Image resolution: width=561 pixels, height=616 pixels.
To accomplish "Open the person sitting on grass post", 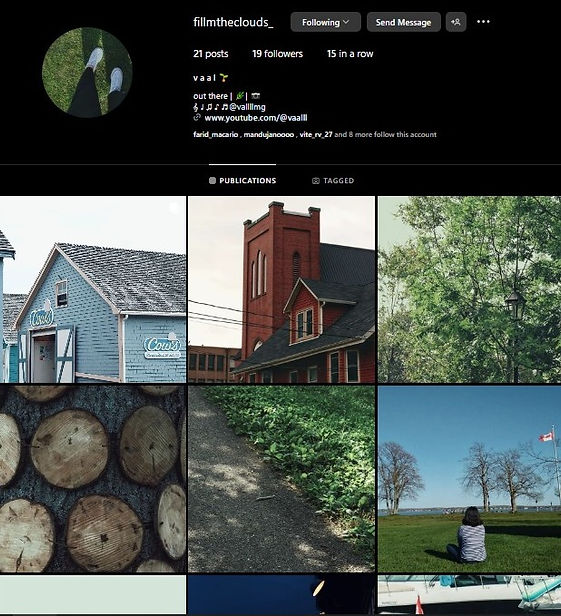I will pos(469,478).
